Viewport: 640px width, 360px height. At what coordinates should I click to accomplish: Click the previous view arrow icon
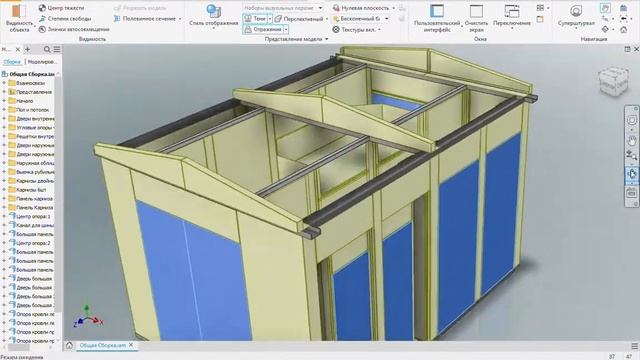pyautogui.click(x=624, y=19)
